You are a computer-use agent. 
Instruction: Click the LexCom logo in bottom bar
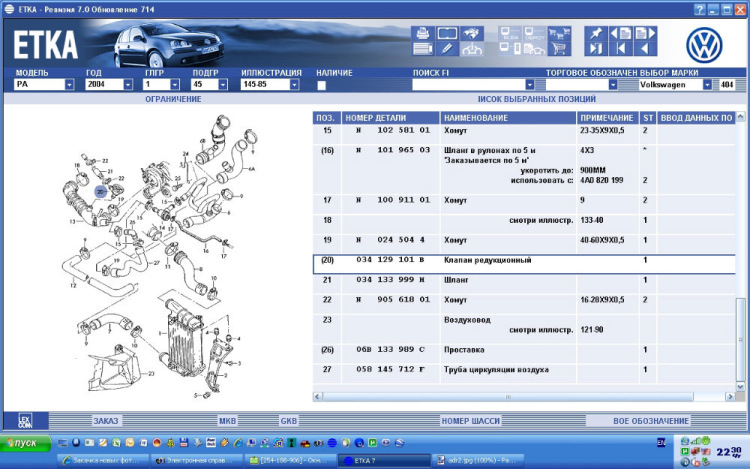tap(25, 421)
